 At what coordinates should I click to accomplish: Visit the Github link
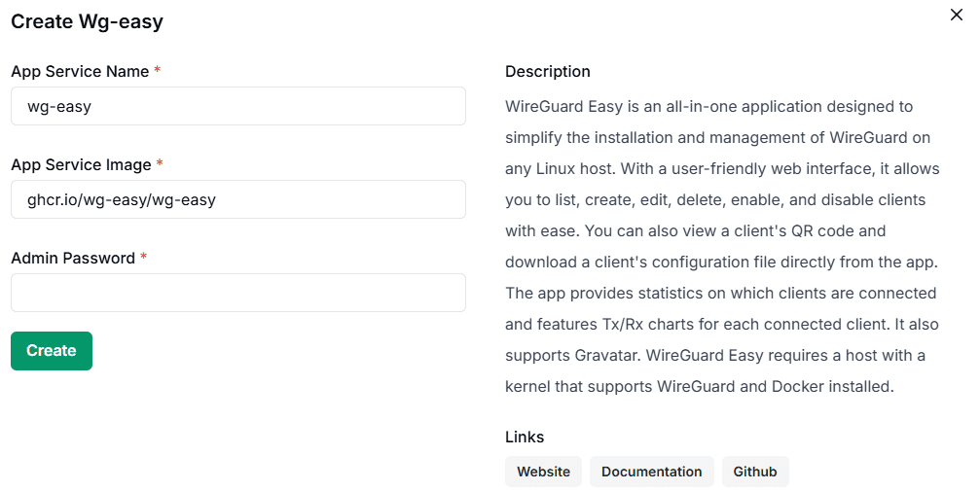pyautogui.click(x=755, y=472)
